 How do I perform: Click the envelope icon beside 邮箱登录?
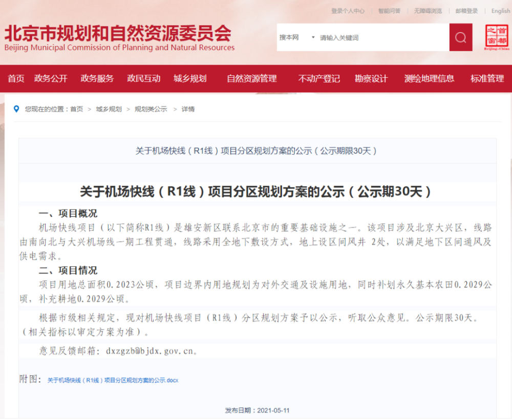[451, 11]
